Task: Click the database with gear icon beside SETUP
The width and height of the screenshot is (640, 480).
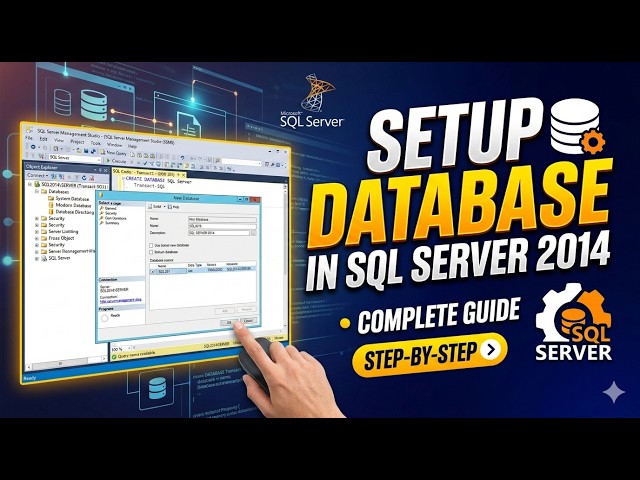Action: [577, 127]
